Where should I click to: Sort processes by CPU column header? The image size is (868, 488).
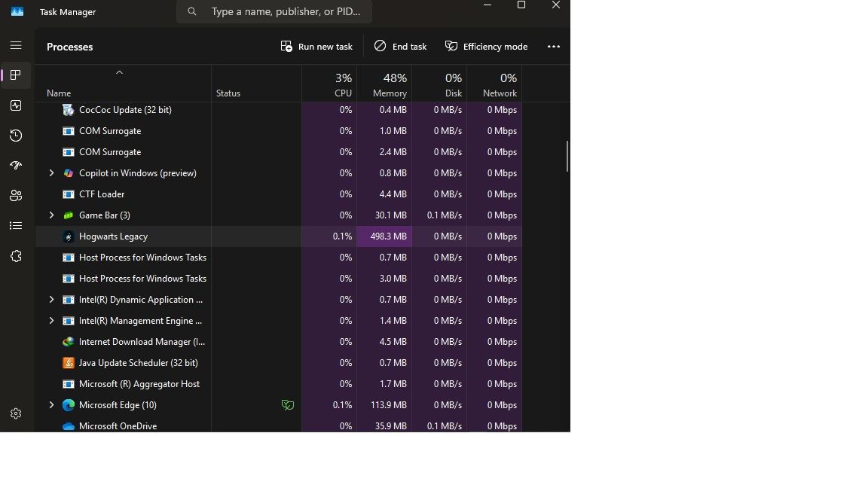click(329, 85)
